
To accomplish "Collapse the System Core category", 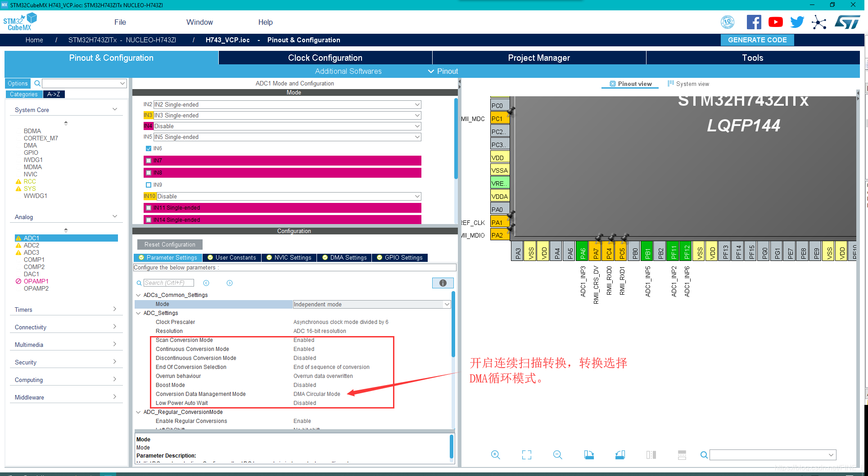I will [115, 109].
